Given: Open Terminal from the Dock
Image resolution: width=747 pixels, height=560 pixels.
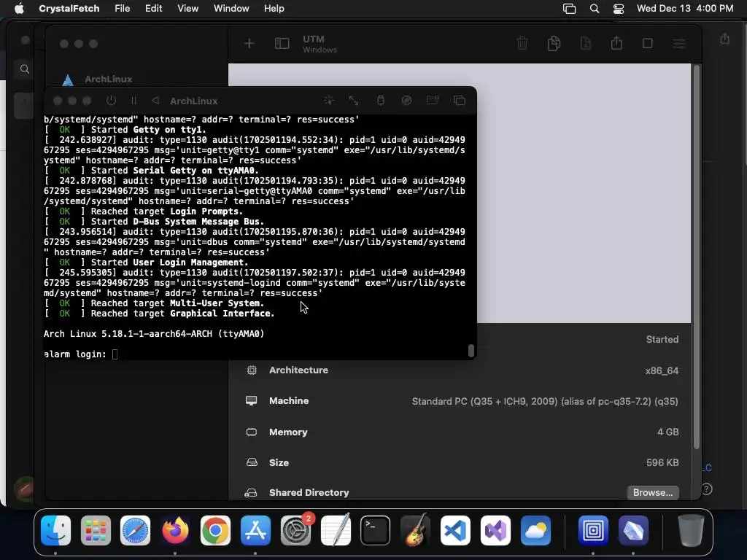Looking at the screenshot, I should [376, 530].
